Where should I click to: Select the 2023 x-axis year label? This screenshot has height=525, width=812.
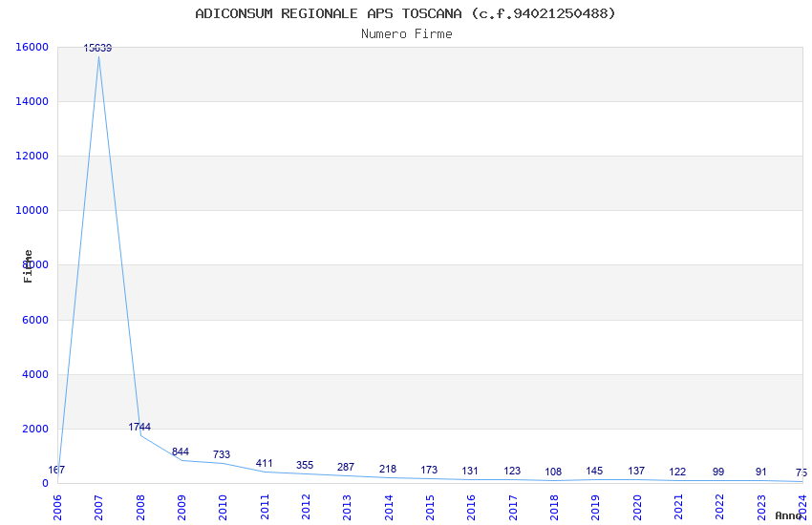761,508
